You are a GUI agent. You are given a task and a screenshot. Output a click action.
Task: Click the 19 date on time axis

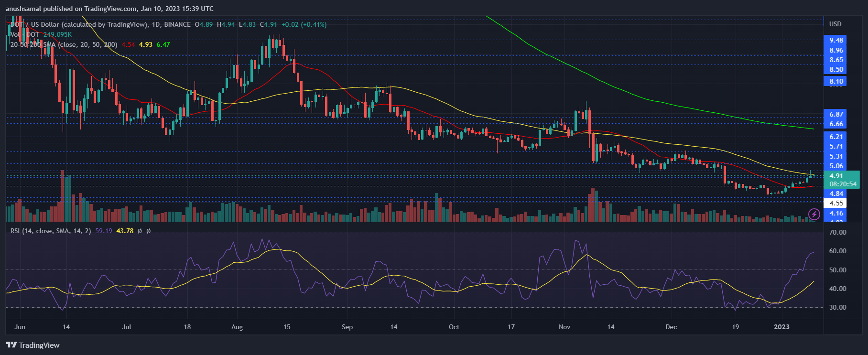click(736, 327)
